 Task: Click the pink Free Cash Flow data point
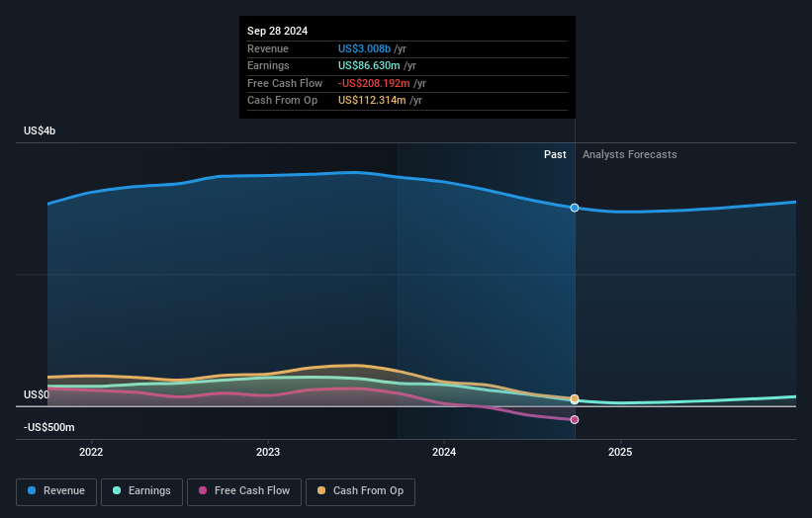575,420
